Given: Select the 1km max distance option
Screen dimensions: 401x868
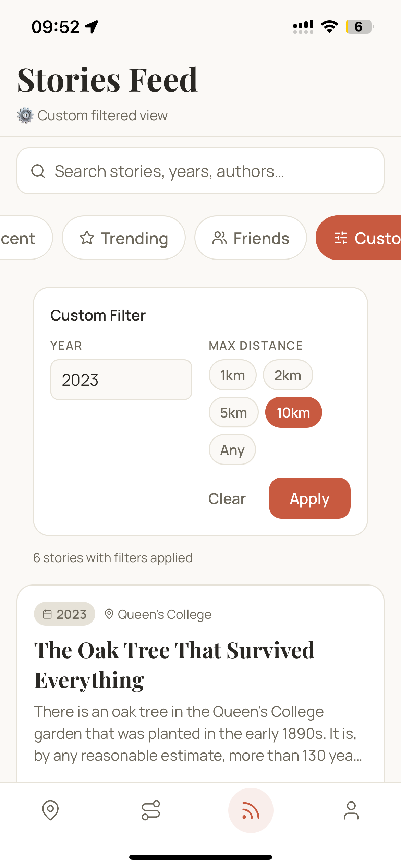Looking at the screenshot, I should [x=233, y=375].
